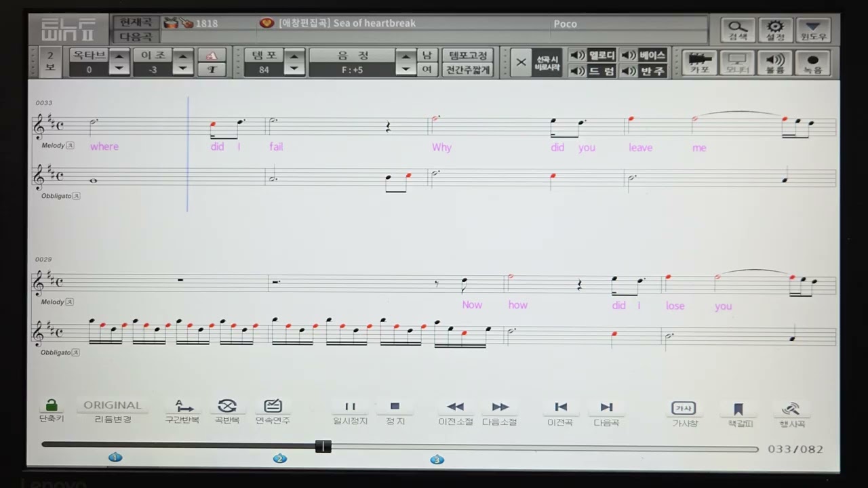The height and width of the screenshot is (488, 868).
Task: Click the T text icon below metronome
Action: click(x=212, y=69)
